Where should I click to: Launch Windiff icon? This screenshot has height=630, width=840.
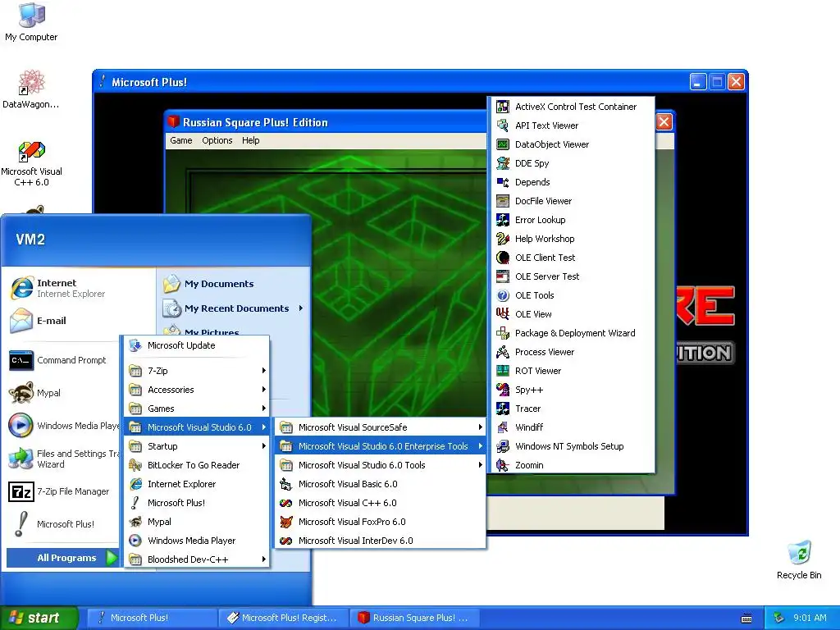(503, 427)
